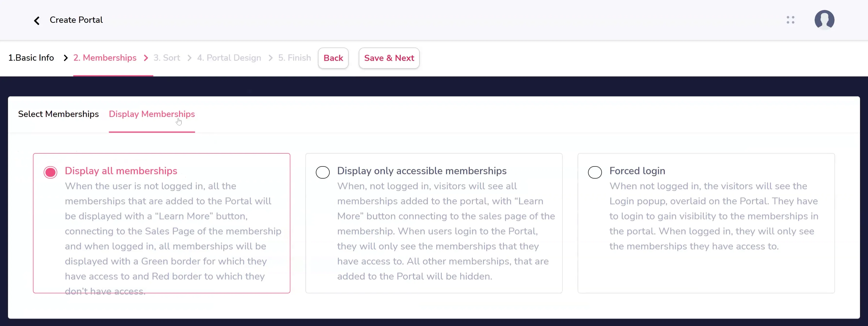
Task: Click the back arrow beside Create Portal
Action: pyautogui.click(x=37, y=21)
